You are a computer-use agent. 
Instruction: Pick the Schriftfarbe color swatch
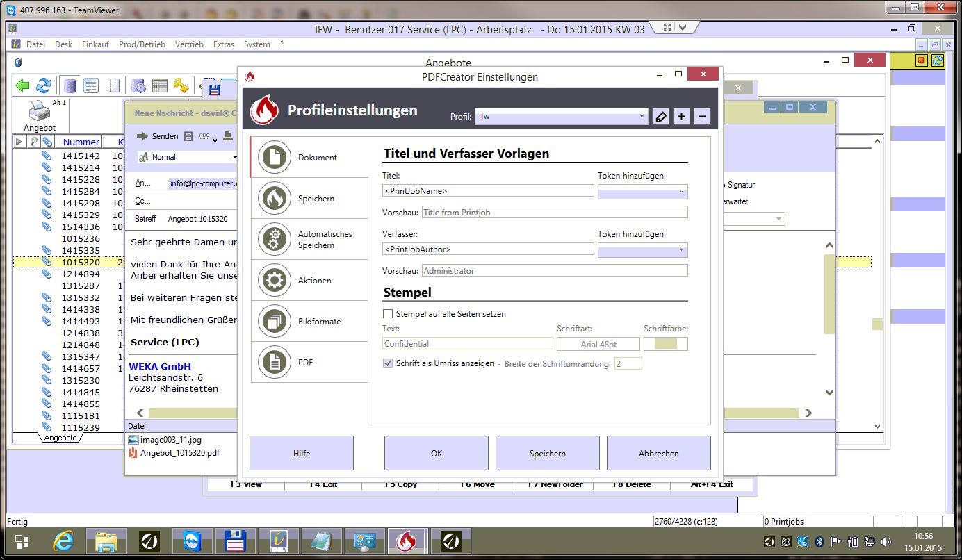point(665,344)
